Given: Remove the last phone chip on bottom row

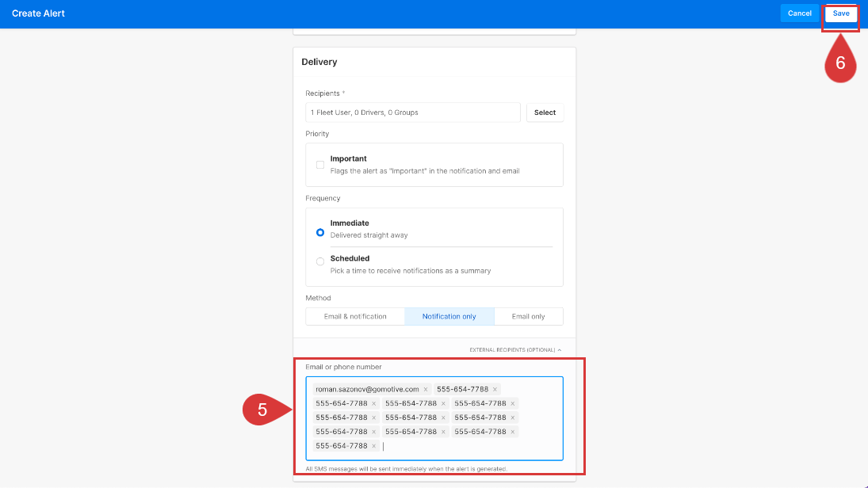Looking at the screenshot, I should [374, 446].
